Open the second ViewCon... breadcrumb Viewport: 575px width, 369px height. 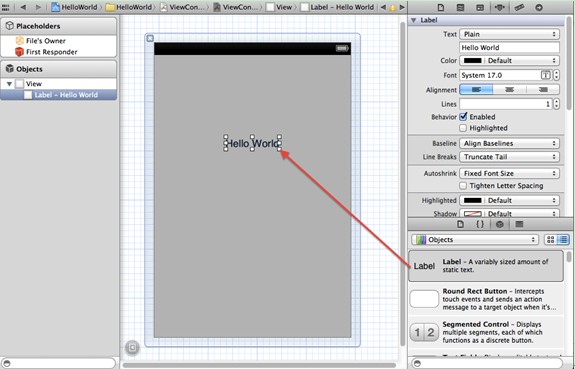tap(236, 7)
